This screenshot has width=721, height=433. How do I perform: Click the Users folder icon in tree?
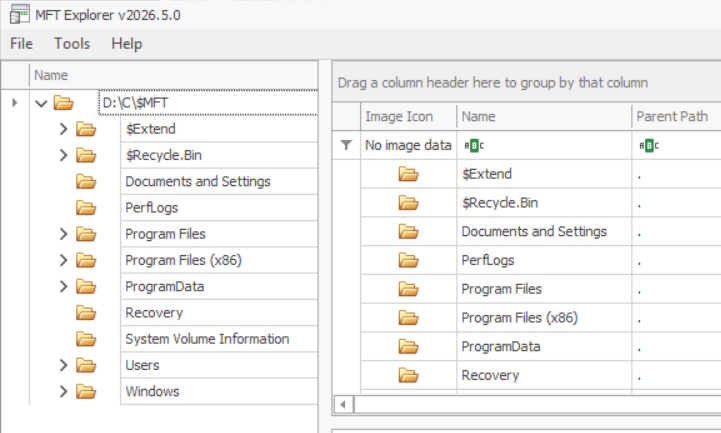86,365
